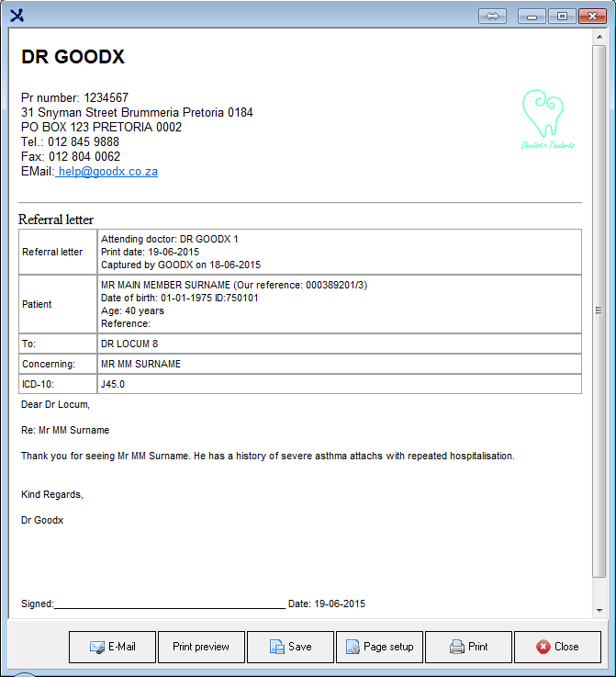Click the GoodX app icon in title bar
The width and height of the screenshot is (616, 677).
click(x=17, y=16)
